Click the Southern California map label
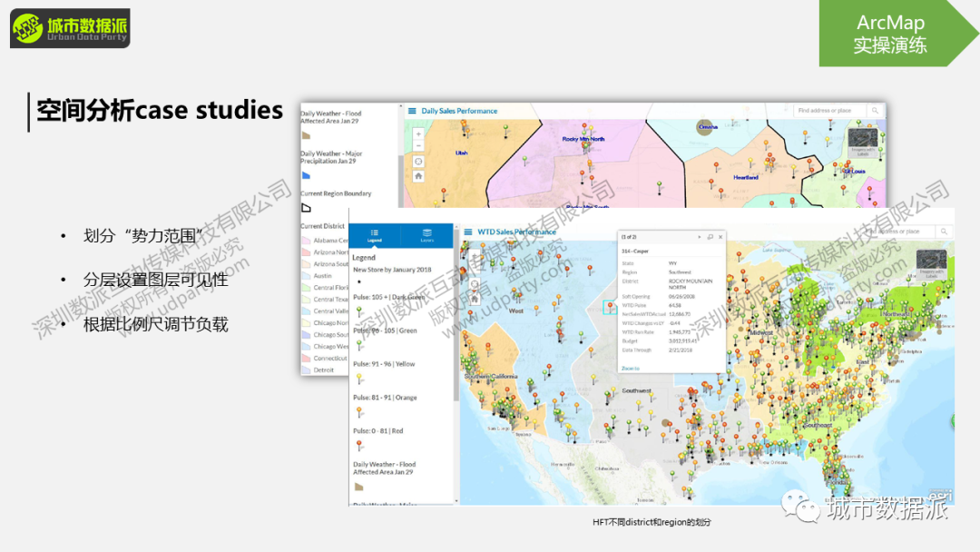This screenshot has height=552, width=980. pyautogui.click(x=491, y=377)
